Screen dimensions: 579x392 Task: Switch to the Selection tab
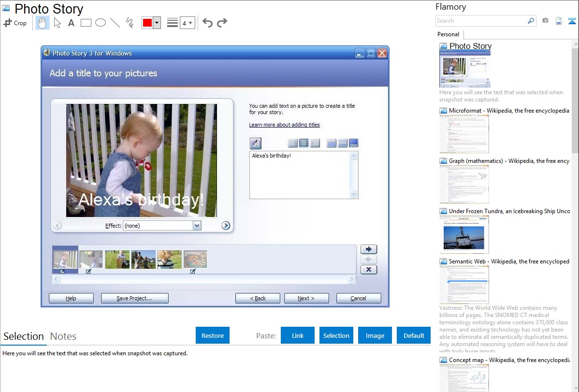pos(24,336)
